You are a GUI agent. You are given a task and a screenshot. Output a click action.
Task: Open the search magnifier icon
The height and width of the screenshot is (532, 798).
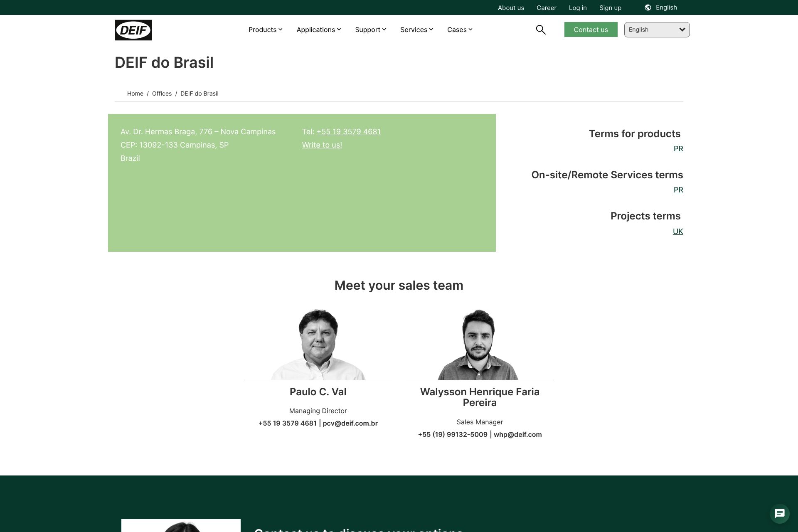(x=541, y=30)
